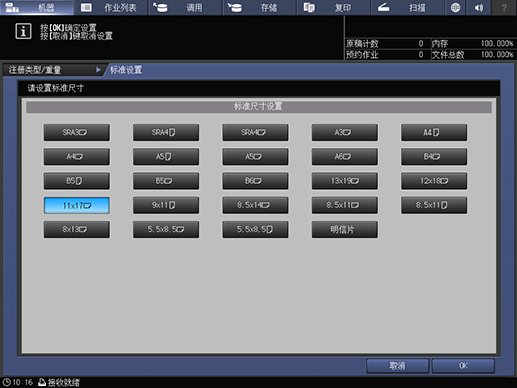Screen dimensions: 517x388
Task: Choose 13x19 paper size
Action: coord(345,181)
